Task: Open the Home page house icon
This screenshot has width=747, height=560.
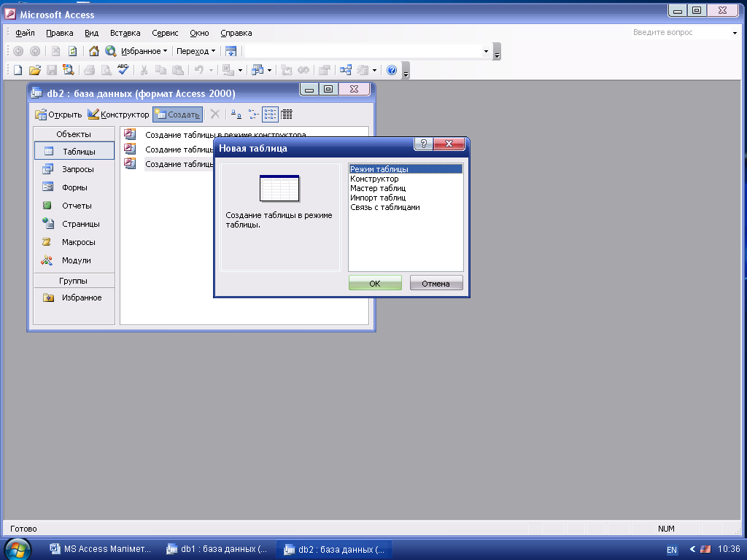Action: tap(94, 51)
